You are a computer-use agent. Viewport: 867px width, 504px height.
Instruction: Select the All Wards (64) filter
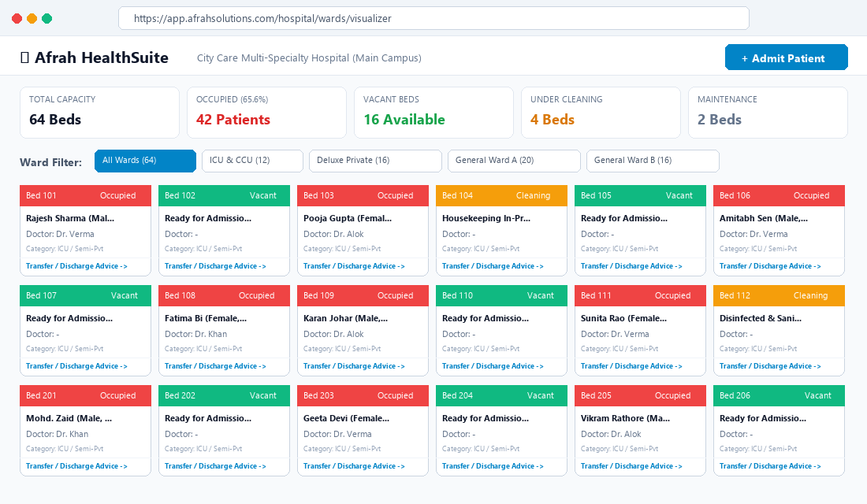click(x=146, y=161)
